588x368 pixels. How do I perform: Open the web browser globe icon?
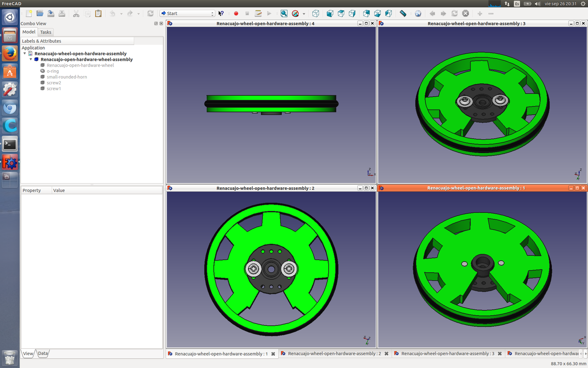[x=417, y=13]
